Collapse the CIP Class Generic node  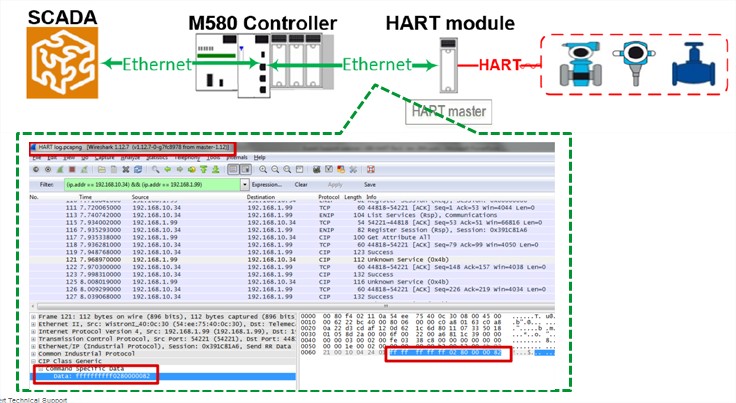click(x=33, y=361)
